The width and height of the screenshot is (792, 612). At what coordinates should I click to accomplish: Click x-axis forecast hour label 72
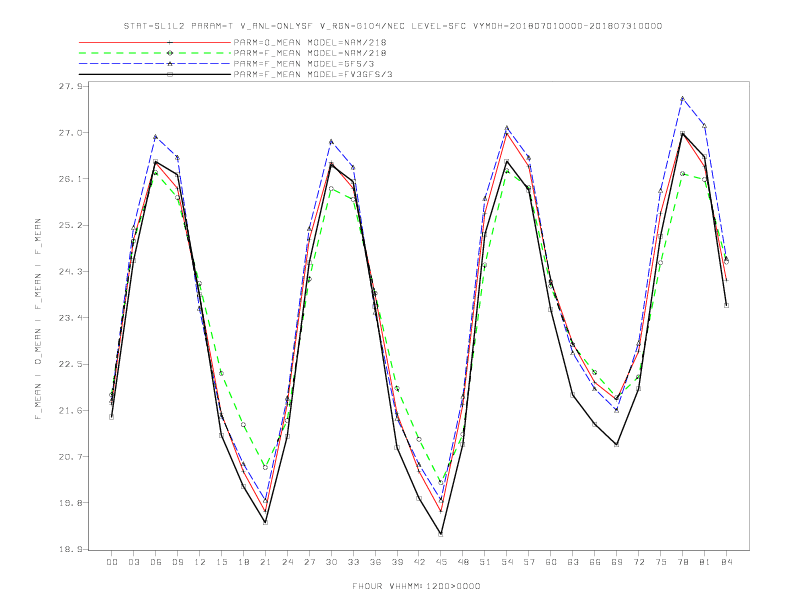pyautogui.click(x=638, y=562)
